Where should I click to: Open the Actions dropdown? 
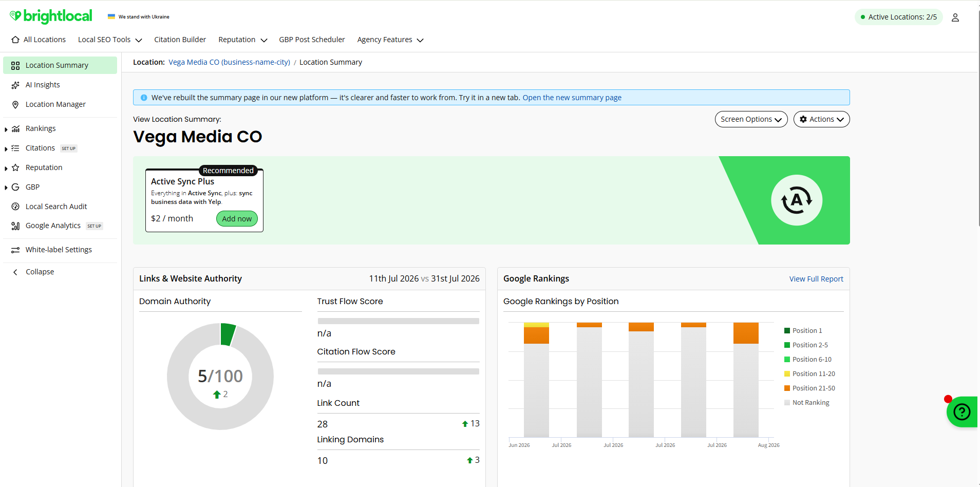(821, 119)
